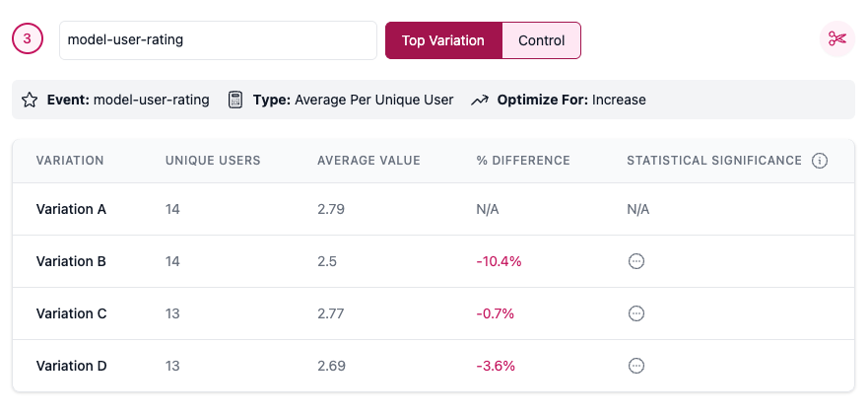The image size is (868, 414).
Task: Select the Variation D row label
Action: (71, 366)
